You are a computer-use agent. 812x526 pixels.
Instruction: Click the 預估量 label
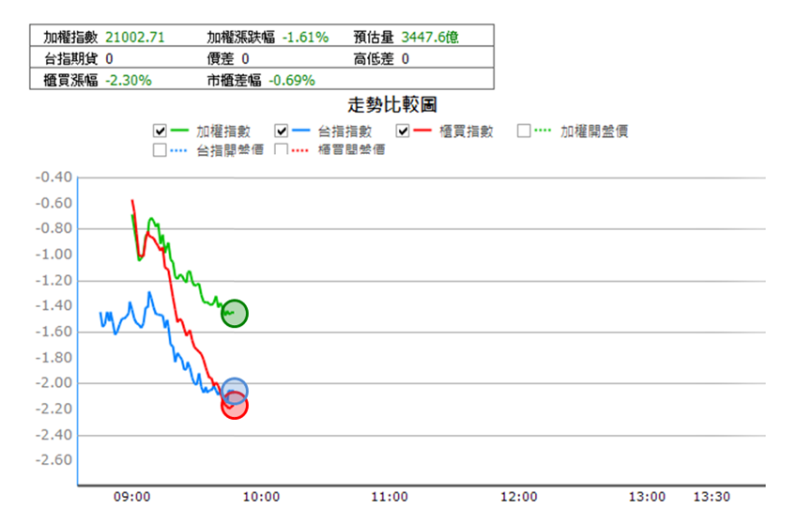pos(374,38)
